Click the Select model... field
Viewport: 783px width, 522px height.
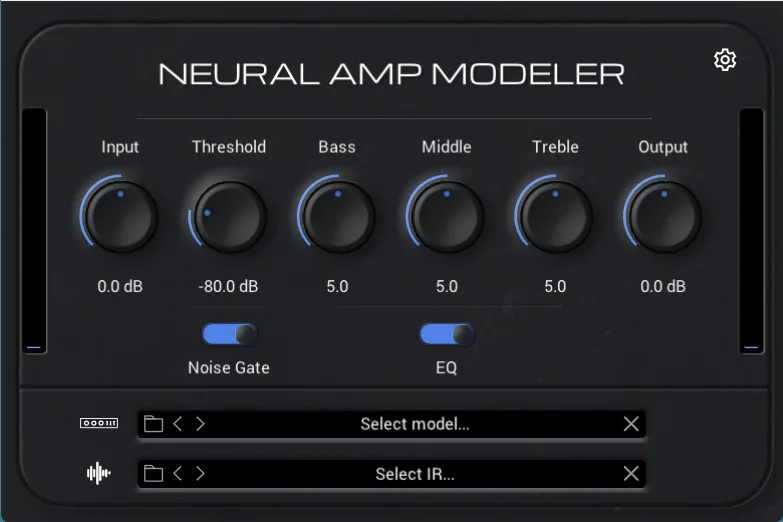click(x=392, y=424)
